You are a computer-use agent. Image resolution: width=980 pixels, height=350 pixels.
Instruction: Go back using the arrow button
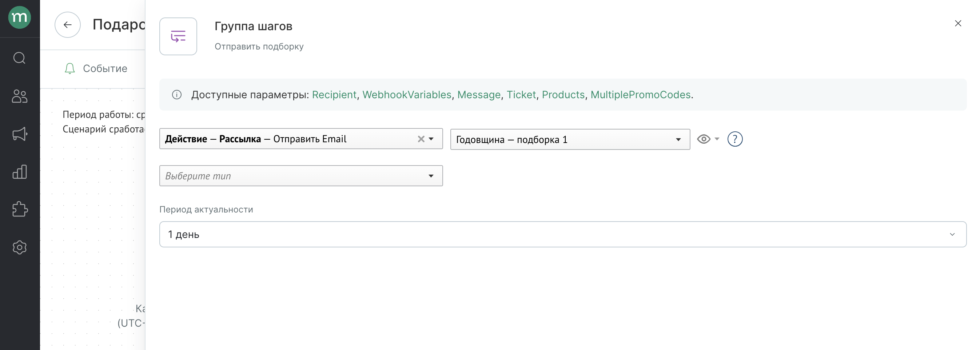[x=68, y=25]
